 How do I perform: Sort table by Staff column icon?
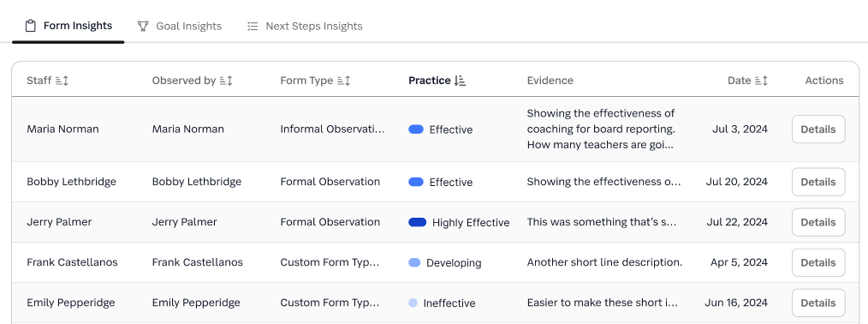(x=62, y=81)
